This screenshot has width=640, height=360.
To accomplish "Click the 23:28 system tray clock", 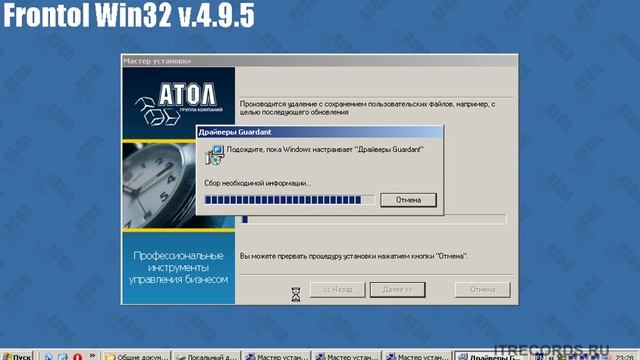I will click(x=624, y=357).
